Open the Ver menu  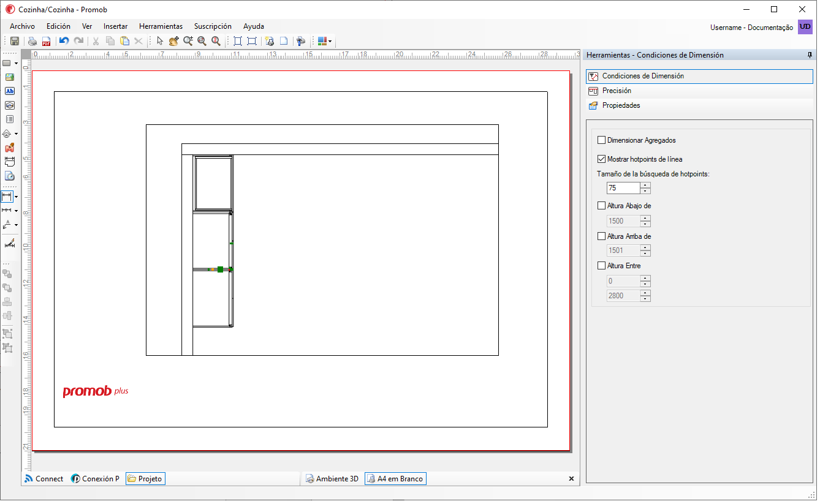pyautogui.click(x=87, y=26)
